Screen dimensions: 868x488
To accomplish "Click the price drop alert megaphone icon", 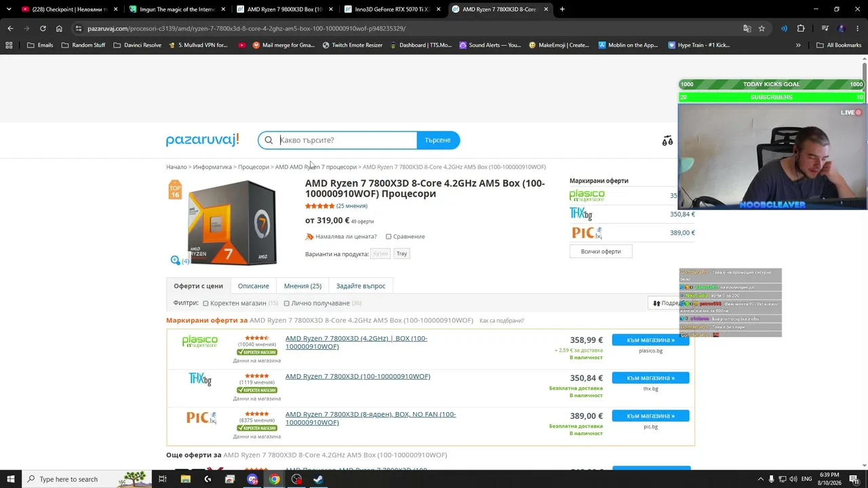I will pos(309,237).
